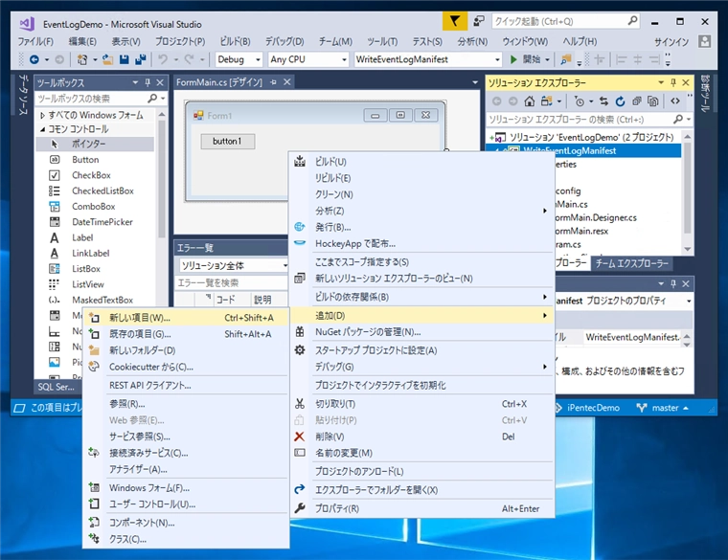
Task: Click the 'データ ソース' vertical side tab
Action: pyautogui.click(x=23, y=94)
